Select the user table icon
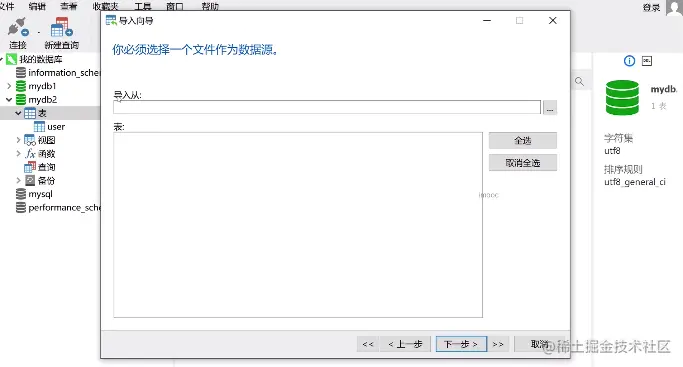The height and width of the screenshot is (367, 683). point(39,127)
